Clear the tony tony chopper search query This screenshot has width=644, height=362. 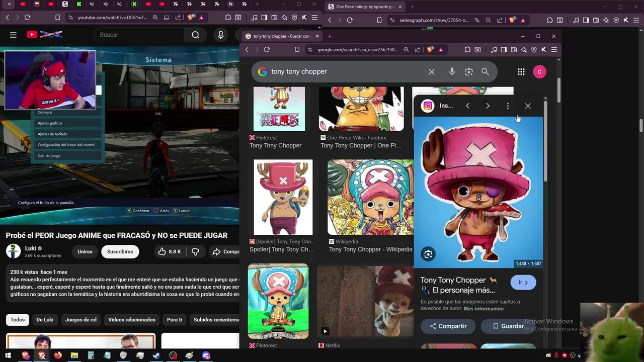click(432, 72)
